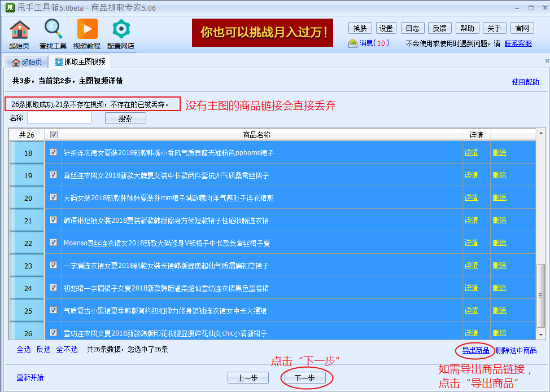
Task: Click 删除 link for row 24
Action: click(499, 288)
